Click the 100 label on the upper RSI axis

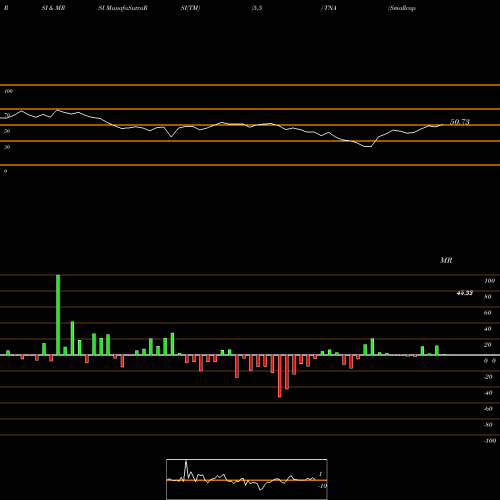pos(9,91)
